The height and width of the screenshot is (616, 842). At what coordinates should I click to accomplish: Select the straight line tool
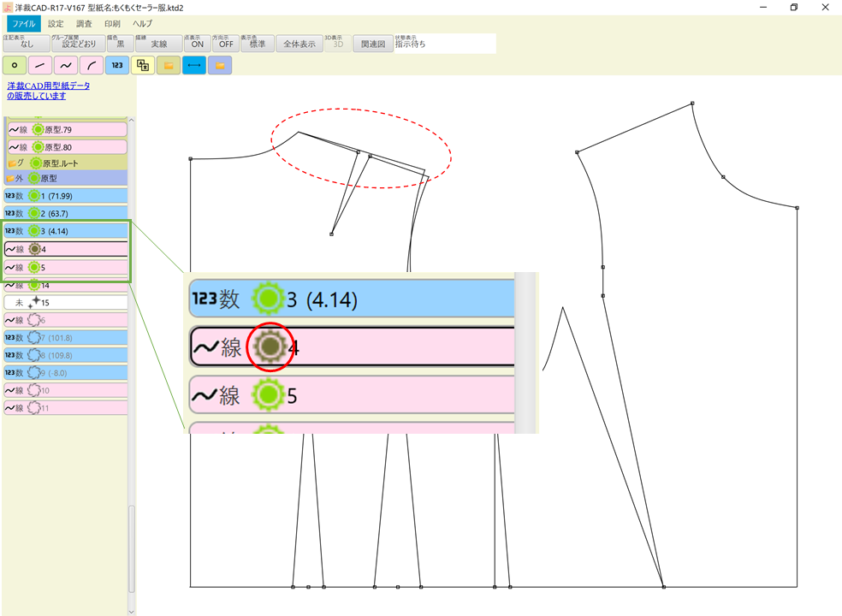[39, 65]
